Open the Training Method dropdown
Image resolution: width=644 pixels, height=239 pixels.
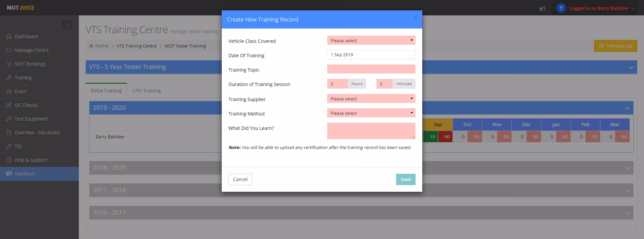point(371,113)
